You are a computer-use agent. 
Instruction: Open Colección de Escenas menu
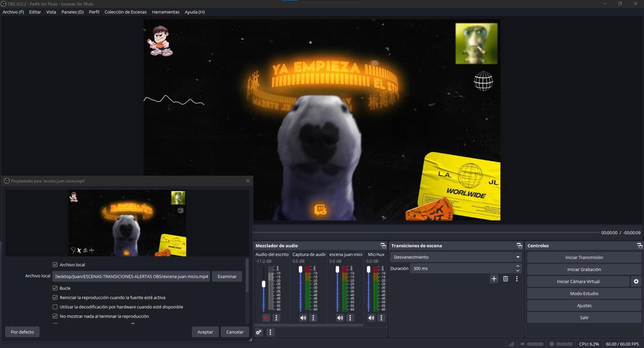(126, 12)
